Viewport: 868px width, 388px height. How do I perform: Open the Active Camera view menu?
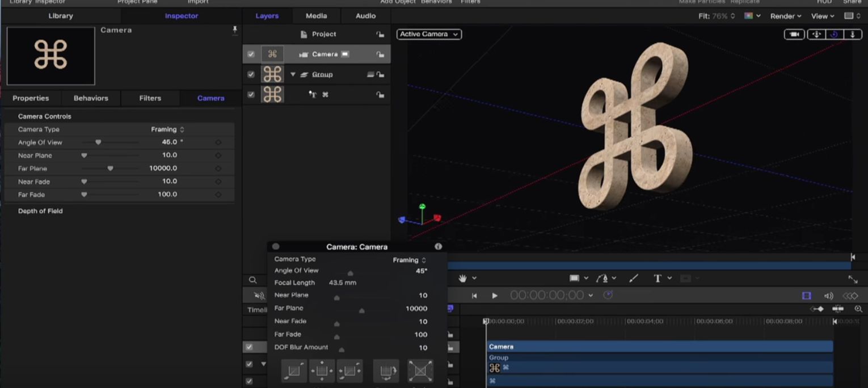click(x=429, y=34)
